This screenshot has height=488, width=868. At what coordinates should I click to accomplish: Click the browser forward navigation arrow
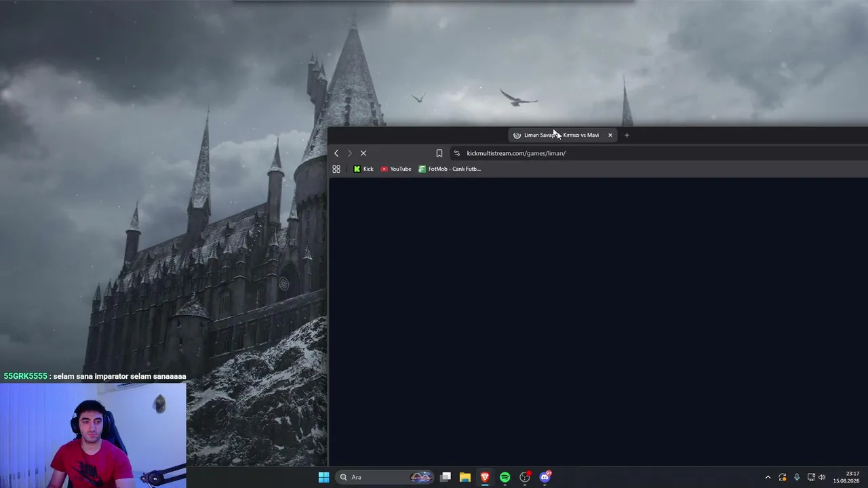[350, 153]
